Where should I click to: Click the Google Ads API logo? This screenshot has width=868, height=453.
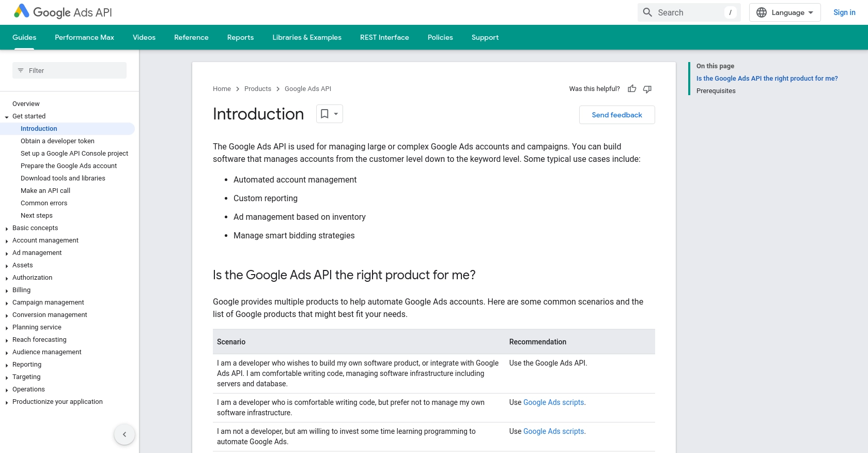tap(63, 12)
